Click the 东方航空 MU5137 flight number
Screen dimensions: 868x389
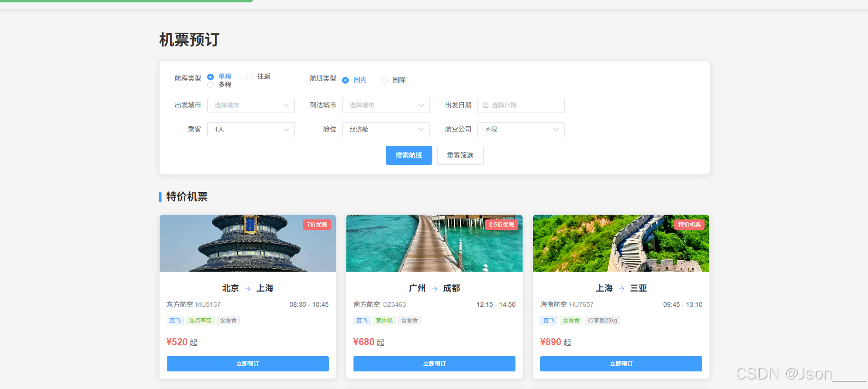pos(208,304)
